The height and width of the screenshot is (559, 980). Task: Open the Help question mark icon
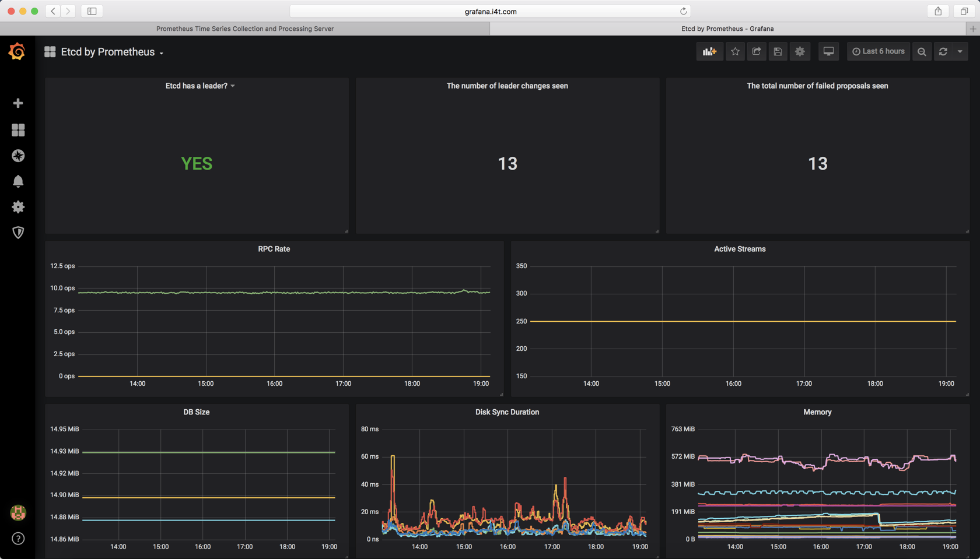(x=18, y=539)
